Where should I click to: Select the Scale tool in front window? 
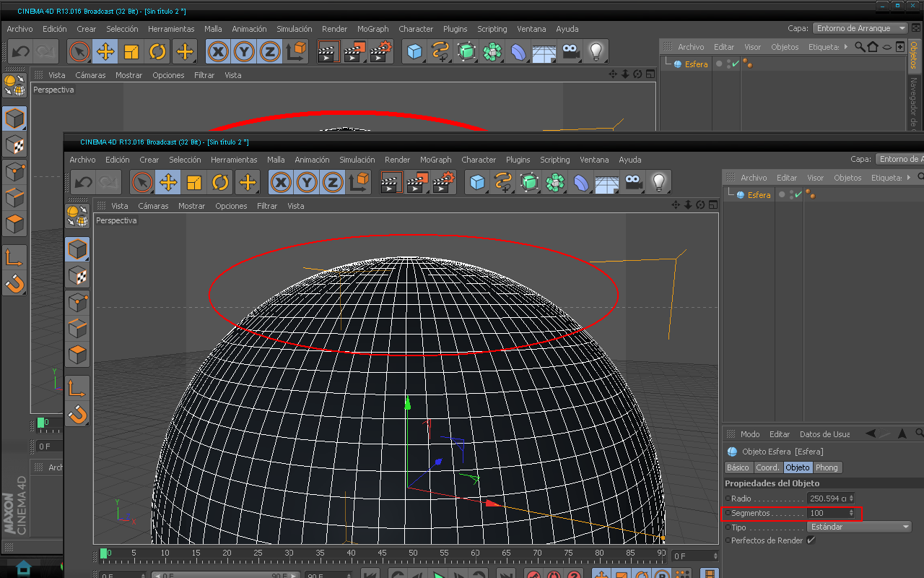(x=194, y=182)
